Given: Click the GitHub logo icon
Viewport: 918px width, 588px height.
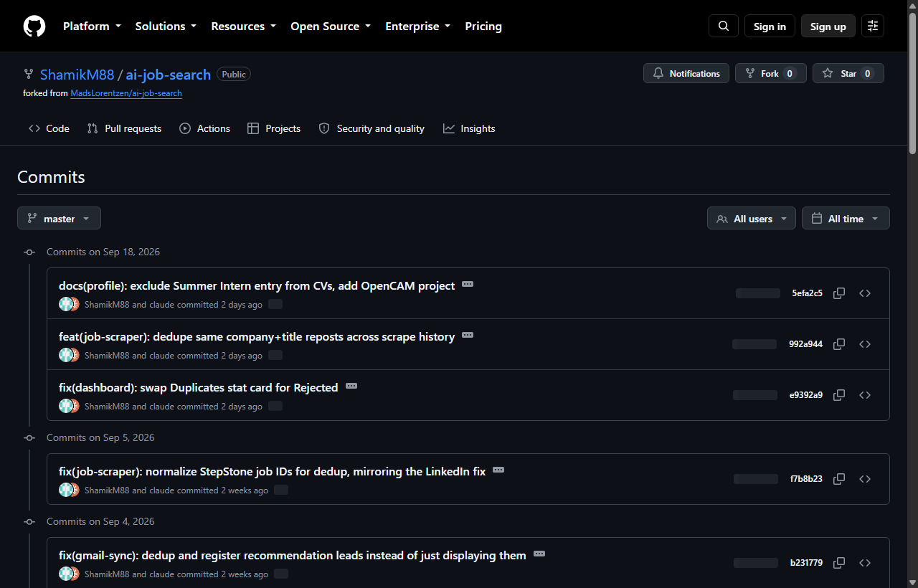Looking at the screenshot, I should coord(34,27).
